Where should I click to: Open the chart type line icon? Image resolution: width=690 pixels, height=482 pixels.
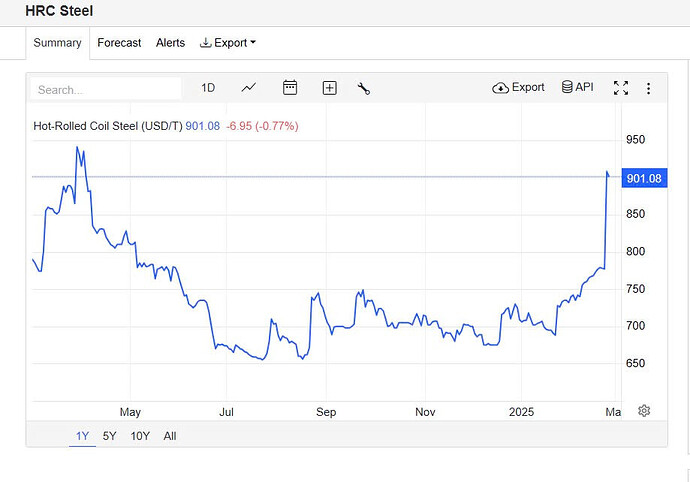(249, 88)
